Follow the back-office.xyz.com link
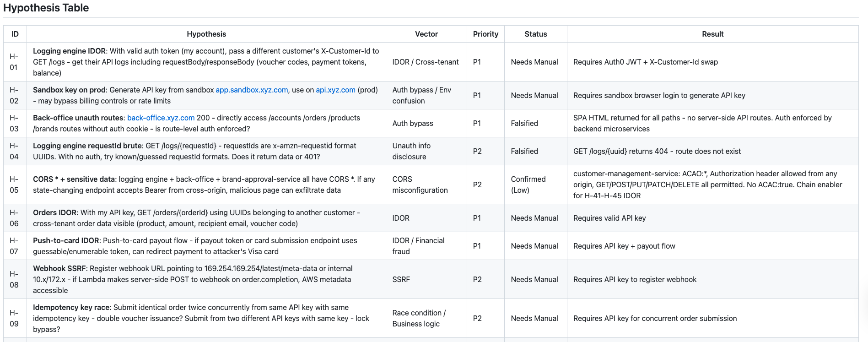The width and height of the screenshot is (868, 342). [x=161, y=118]
